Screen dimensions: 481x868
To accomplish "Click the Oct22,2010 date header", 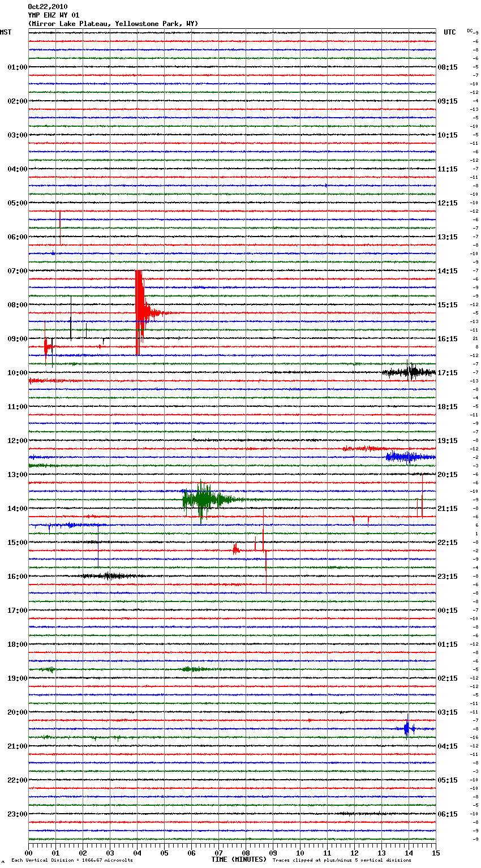I will click(48, 7).
